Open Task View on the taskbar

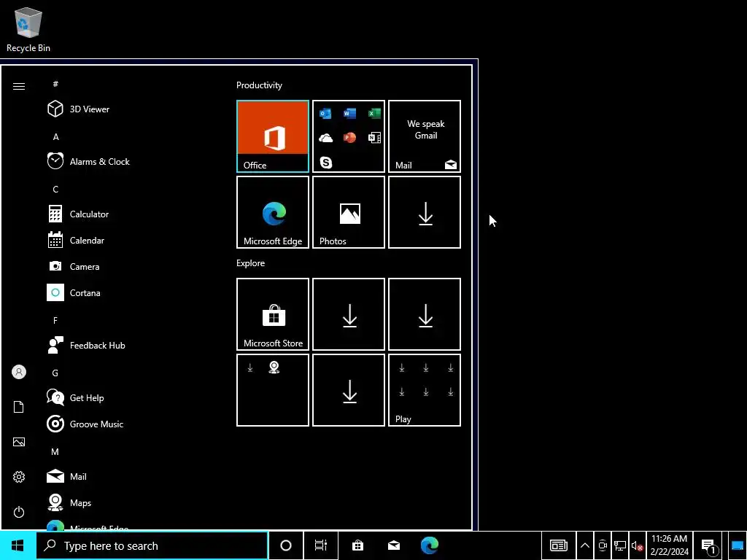point(321,545)
